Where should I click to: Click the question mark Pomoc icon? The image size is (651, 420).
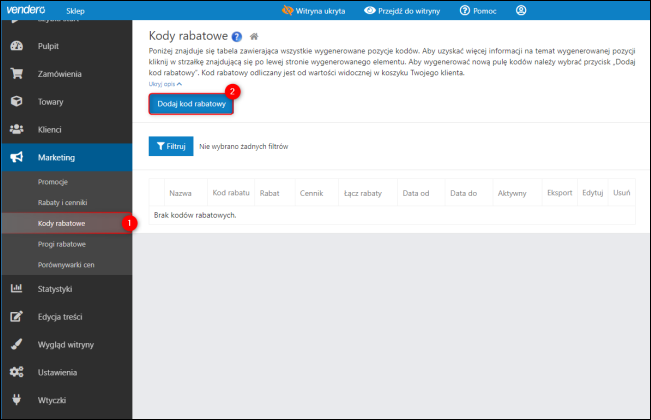click(x=465, y=10)
